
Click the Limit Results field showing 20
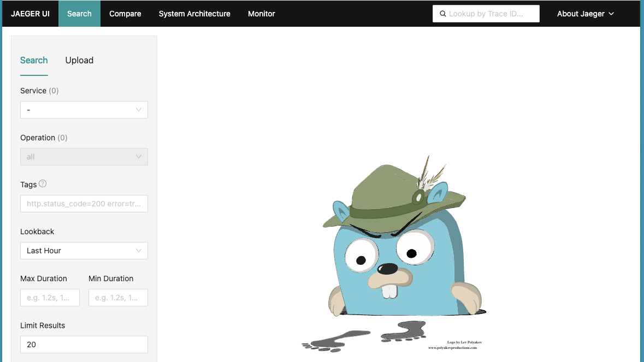coord(84,345)
